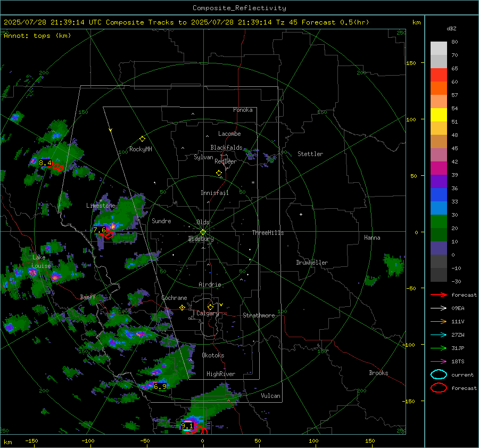Viewport: 479px width, 448px height.
Task: Click the cyan current ellipse in legend
Action: 439,374
